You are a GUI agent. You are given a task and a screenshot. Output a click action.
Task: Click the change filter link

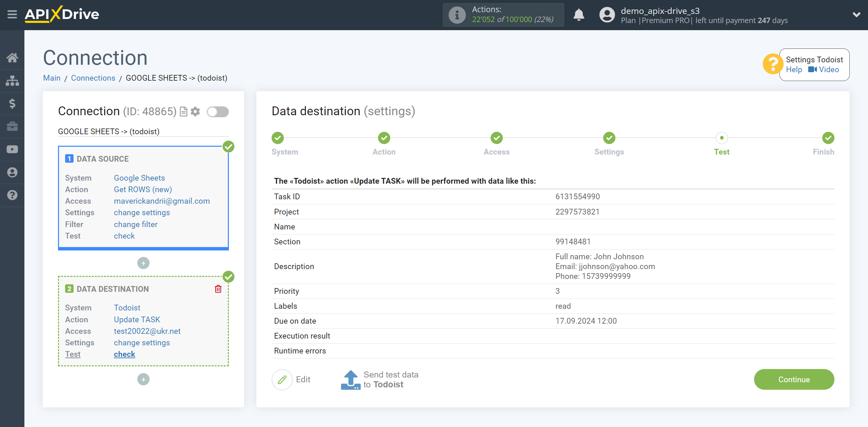[136, 224]
